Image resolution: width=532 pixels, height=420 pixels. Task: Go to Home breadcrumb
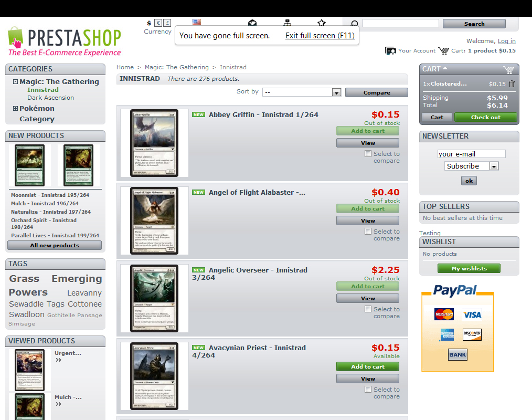pyautogui.click(x=125, y=67)
